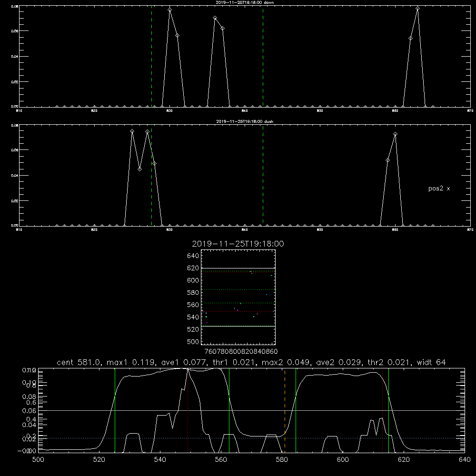Viewport: 476px width, 476px height.
Task: Click the '580' x-axis label of bottom plot
Action: pos(282,460)
